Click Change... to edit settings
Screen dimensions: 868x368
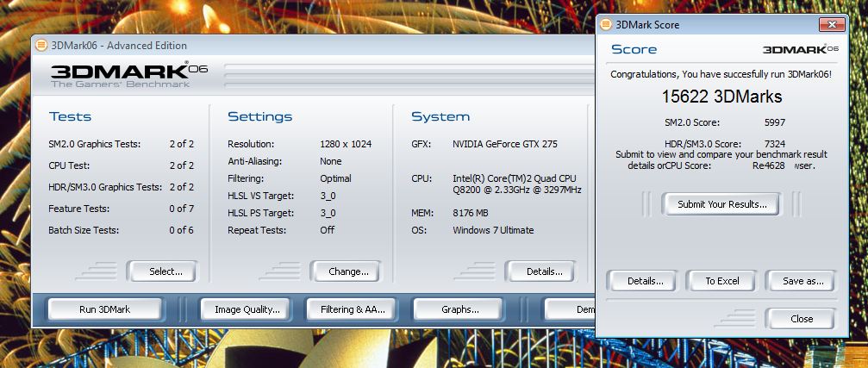coord(346,271)
